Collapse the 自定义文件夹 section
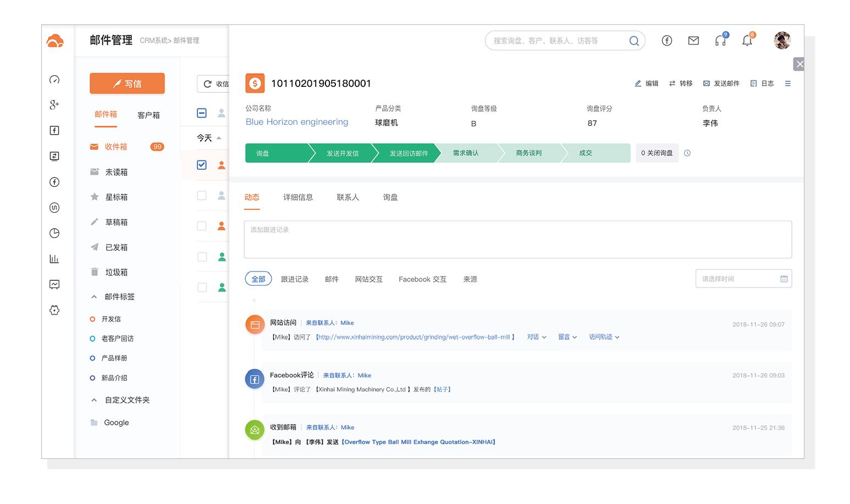This screenshot has width=850, height=504. coord(94,400)
